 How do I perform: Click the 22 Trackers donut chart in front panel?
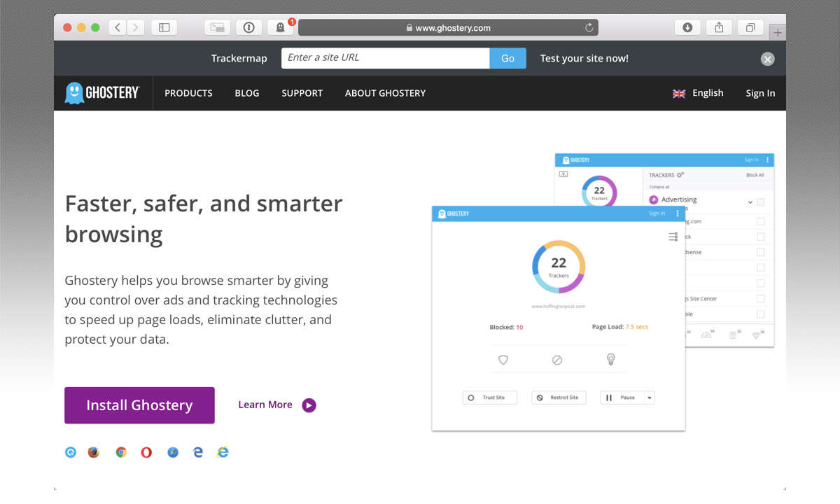pyautogui.click(x=559, y=266)
